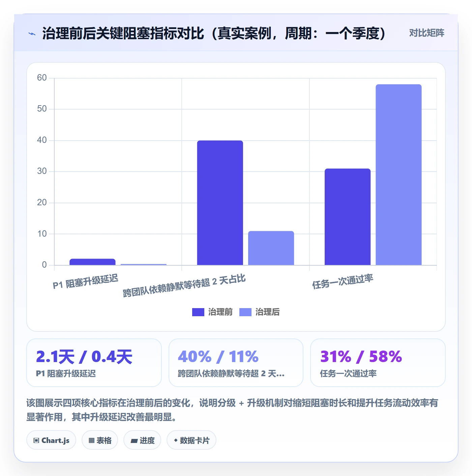Image resolution: width=472 pixels, height=476 pixels.
Task: Click the 任务一次通过率 axis label
Action: click(343, 281)
